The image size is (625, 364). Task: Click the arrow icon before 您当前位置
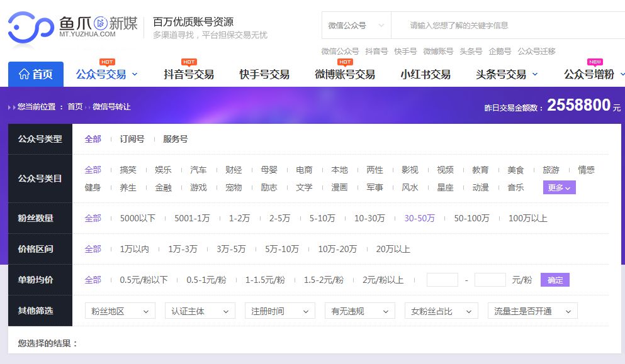pyautogui.click(x=12, y=107)
